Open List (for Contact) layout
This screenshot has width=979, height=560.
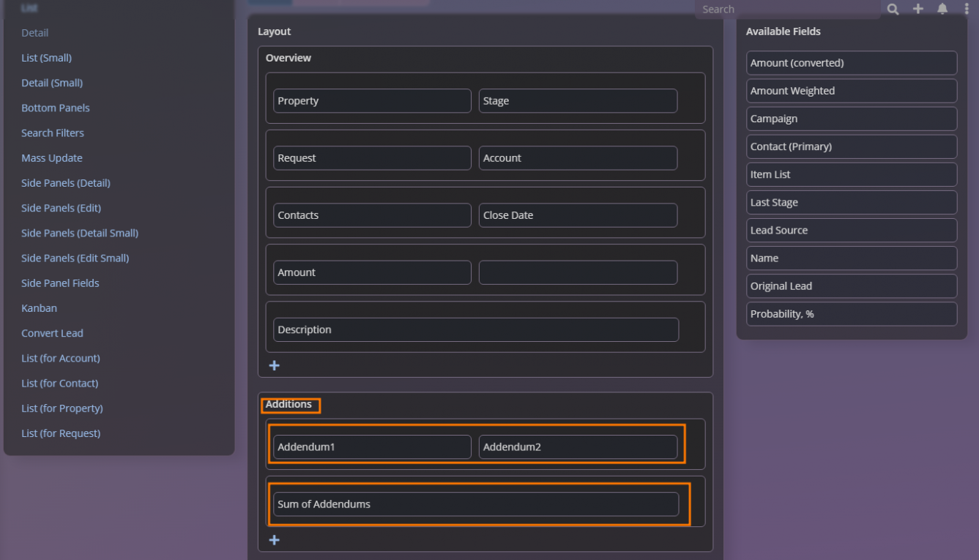tap(60, 383)
